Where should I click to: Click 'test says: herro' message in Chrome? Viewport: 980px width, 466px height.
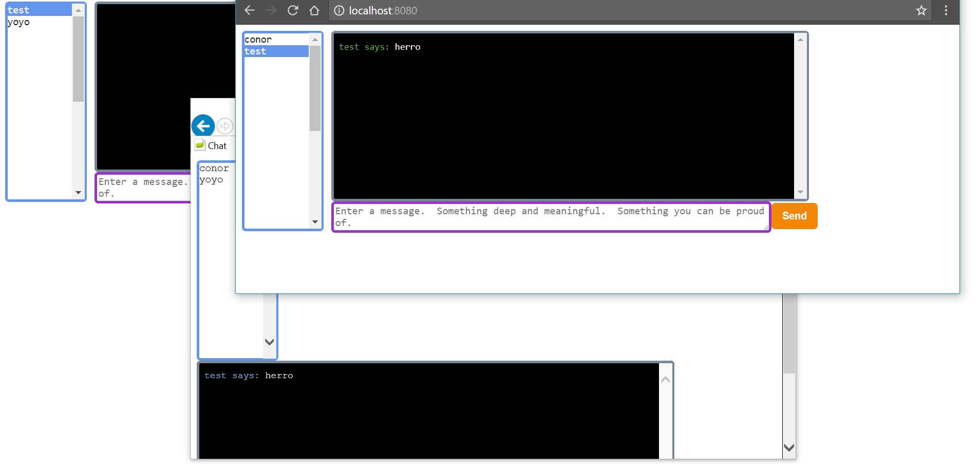[x=380, y=47]
